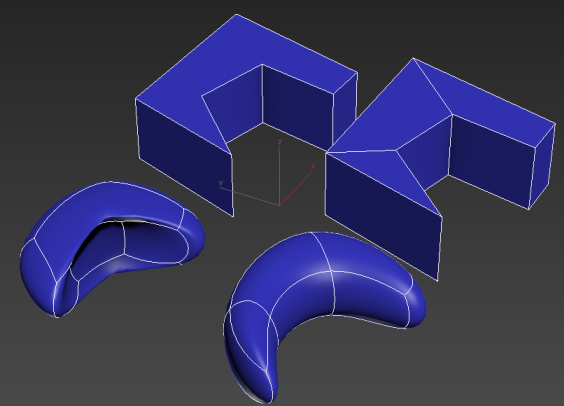Click the Y axis label of the gizmo
The image size is (564, 406).
[221, 183]
